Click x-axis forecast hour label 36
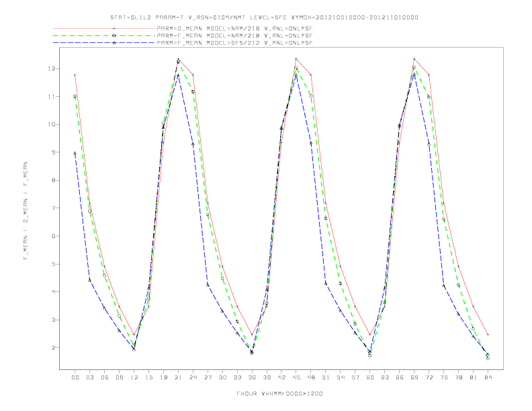532x411 pixels. pyautogui.click(x=252, y=377)
